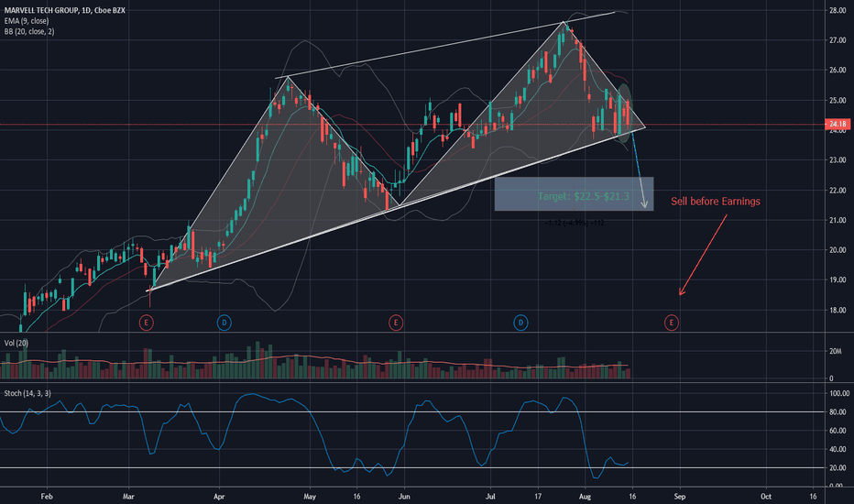Open the upcoming September earnings E marker
This screenshot has height=504, width=854.
click(672, 323)
